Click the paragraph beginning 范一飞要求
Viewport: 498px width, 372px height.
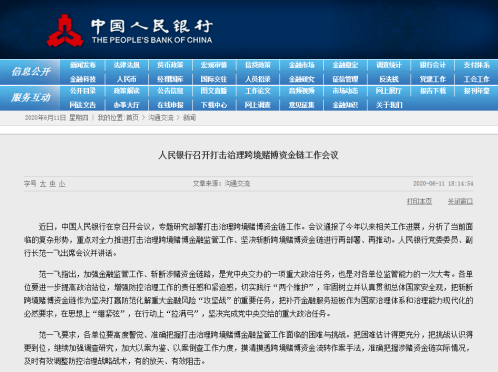coord(249,348)
